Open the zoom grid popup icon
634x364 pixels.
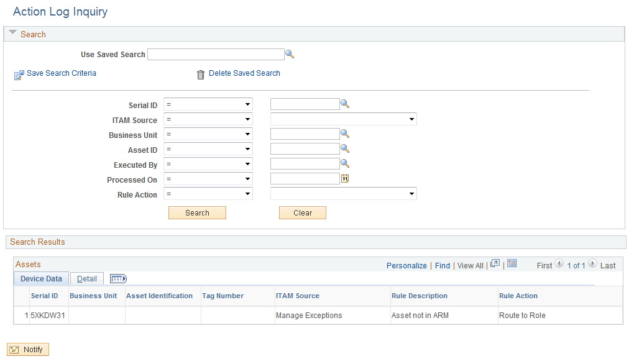[x=495, y=263]
